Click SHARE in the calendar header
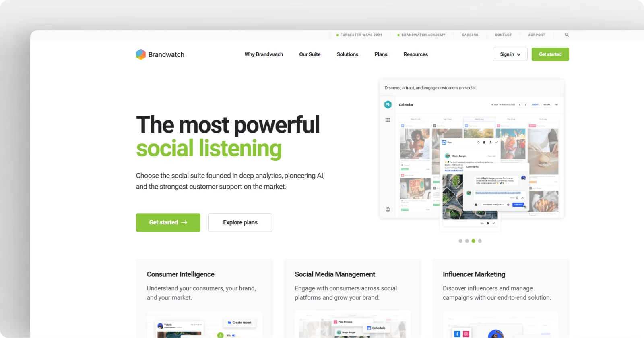 (547, 105)
